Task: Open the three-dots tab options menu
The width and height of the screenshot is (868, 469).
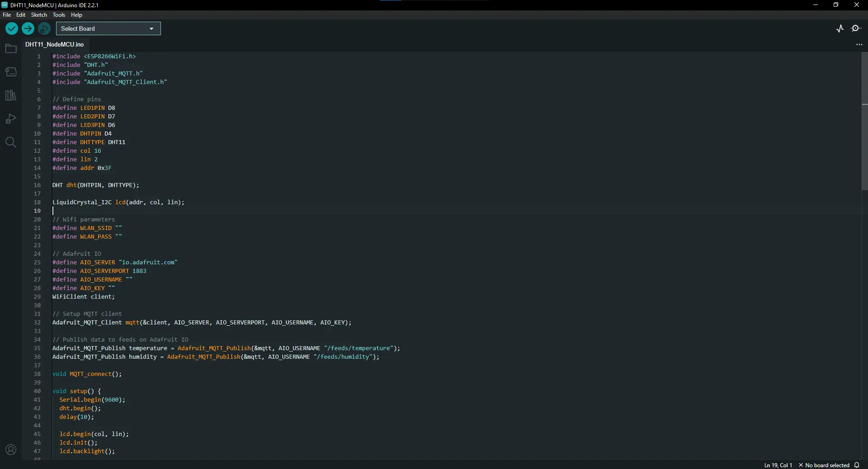Action: tap(859, 44)
